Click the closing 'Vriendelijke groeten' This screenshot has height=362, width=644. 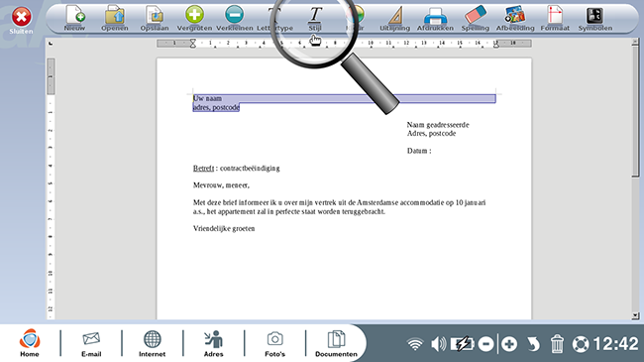tap(224, 228)
